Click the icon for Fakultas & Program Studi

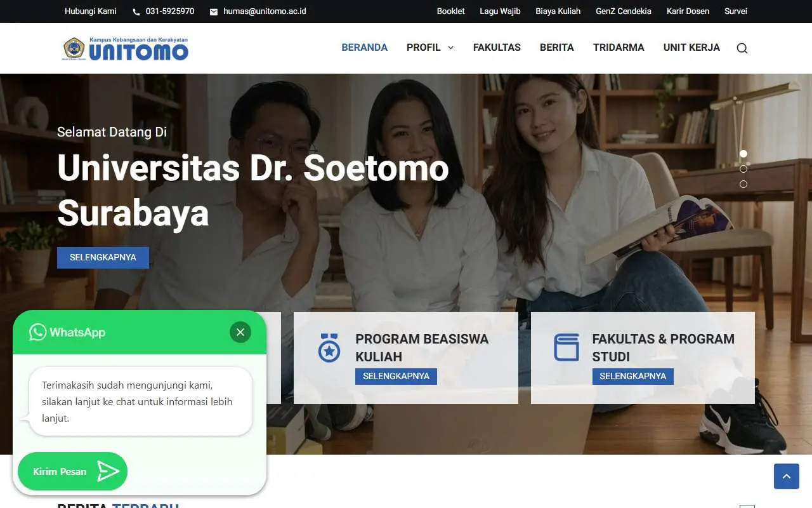[566, 347]
